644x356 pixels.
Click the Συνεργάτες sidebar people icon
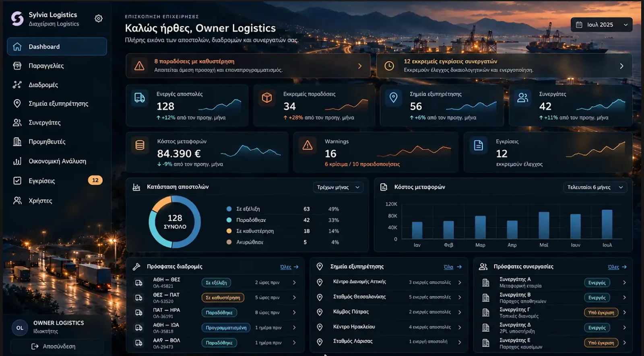[x=17, y=123]
